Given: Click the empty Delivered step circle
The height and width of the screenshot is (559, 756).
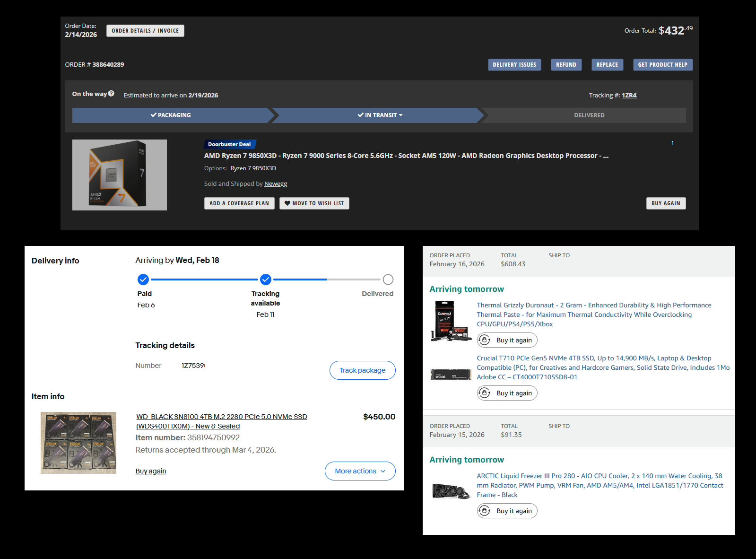Looking at the screenshot, I should click(x=388, y=279).
